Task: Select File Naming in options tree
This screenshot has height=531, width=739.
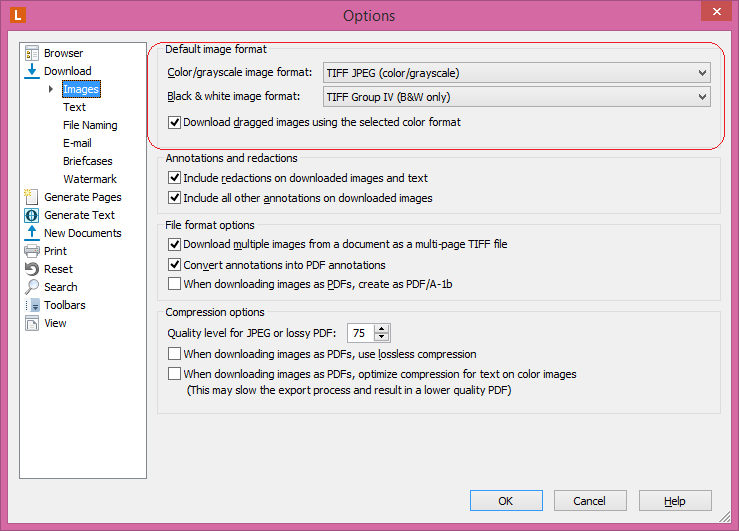Action: click(90, 125)
